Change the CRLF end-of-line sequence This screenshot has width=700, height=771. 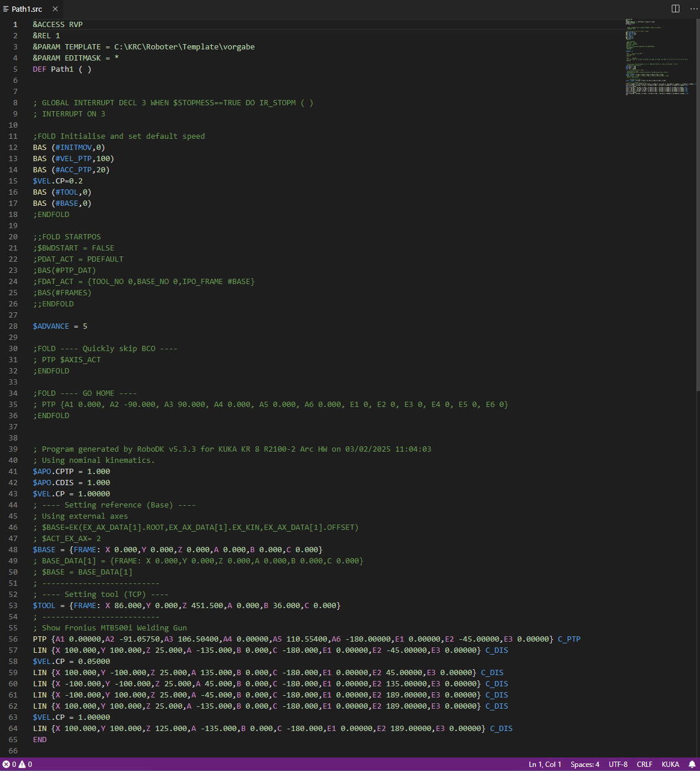pos(644,765)
